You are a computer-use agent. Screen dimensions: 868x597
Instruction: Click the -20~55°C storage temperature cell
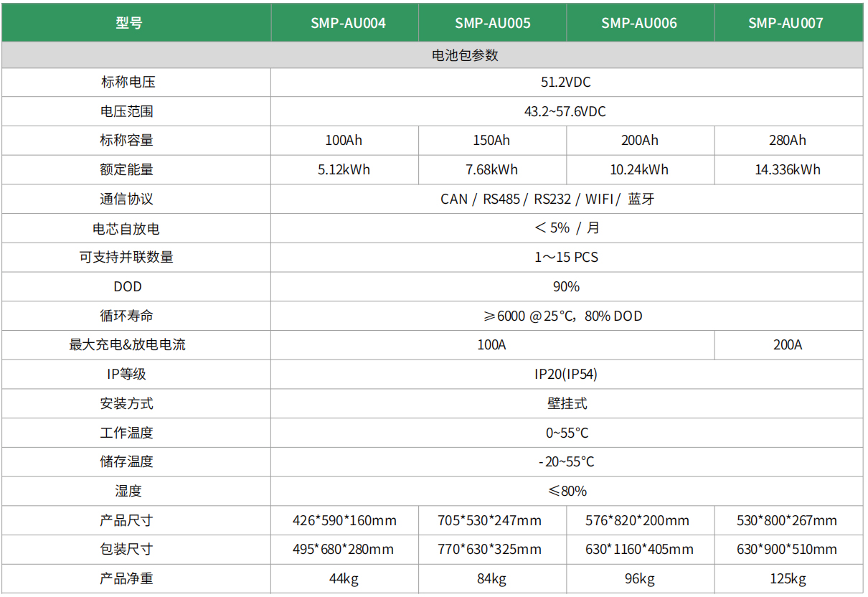coord(566,461)
